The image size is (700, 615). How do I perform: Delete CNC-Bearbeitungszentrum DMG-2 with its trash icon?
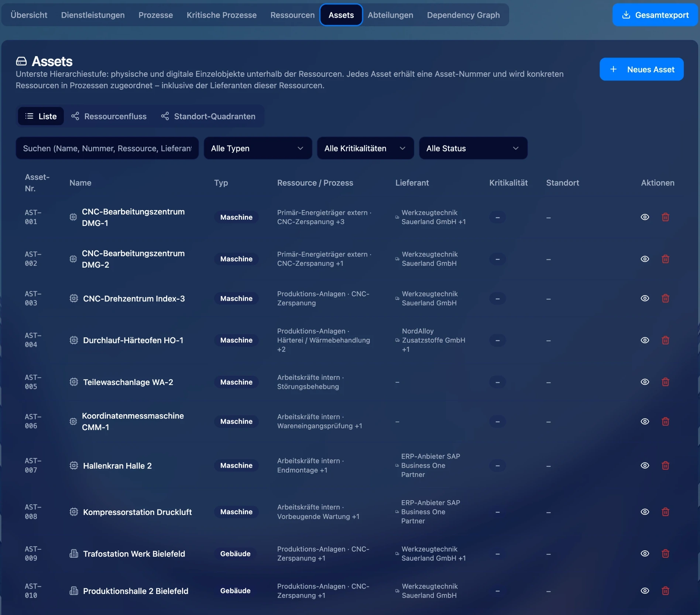(x=665, y=259)
